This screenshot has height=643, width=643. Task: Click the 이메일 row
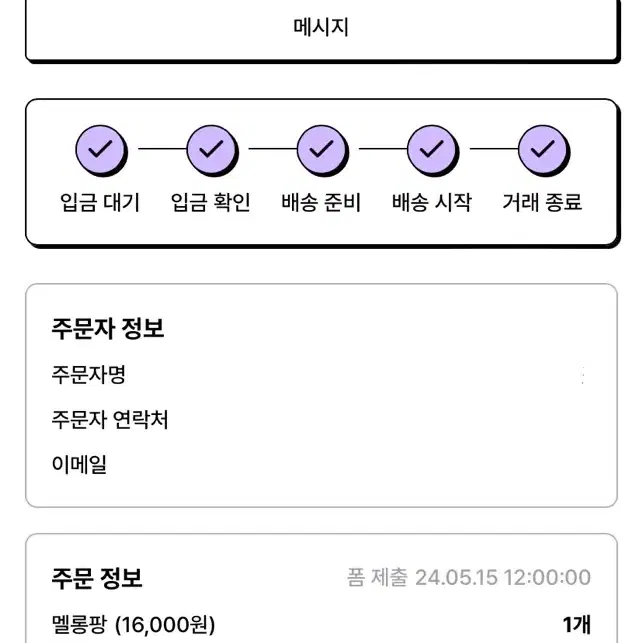click(x=321, y=464)
